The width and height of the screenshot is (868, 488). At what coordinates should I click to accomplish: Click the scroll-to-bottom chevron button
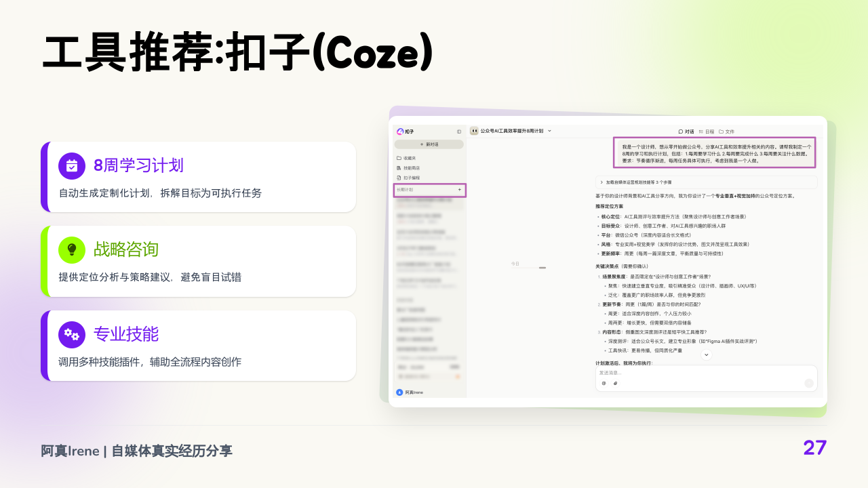click(706, 355)
